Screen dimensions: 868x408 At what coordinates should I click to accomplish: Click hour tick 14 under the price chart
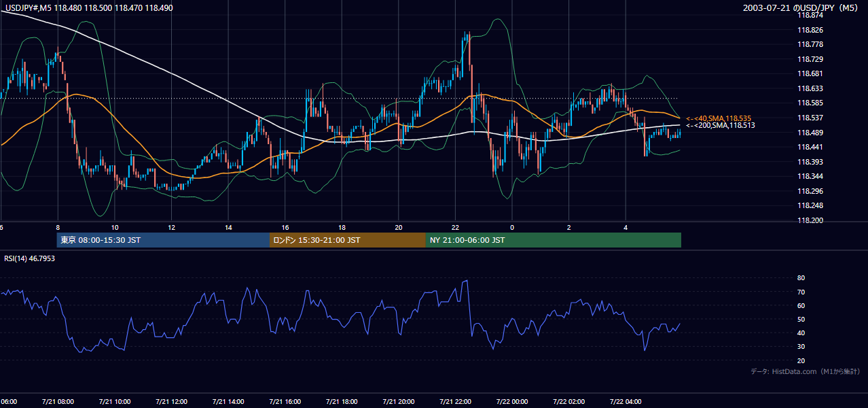coord(228,228)
